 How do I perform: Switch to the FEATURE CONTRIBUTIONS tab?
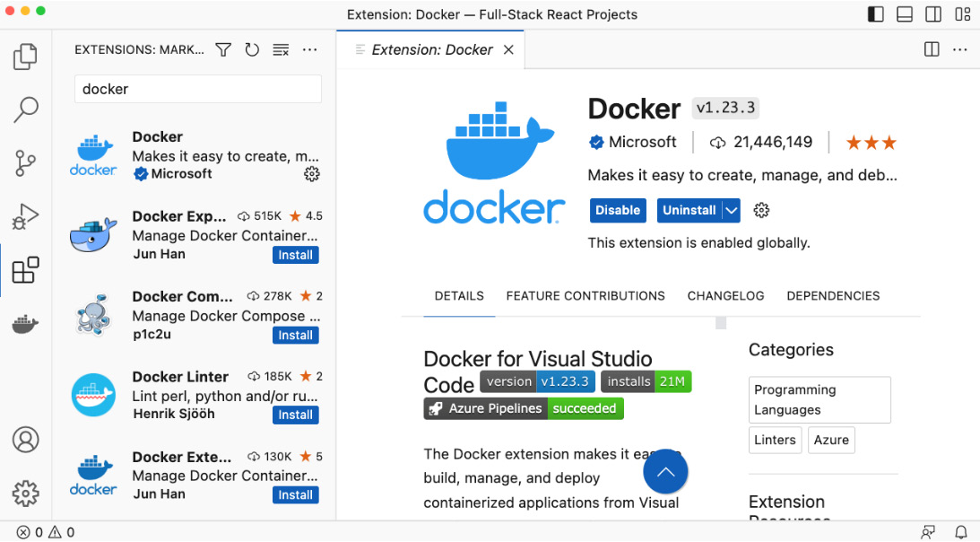[x=585, y=296]
